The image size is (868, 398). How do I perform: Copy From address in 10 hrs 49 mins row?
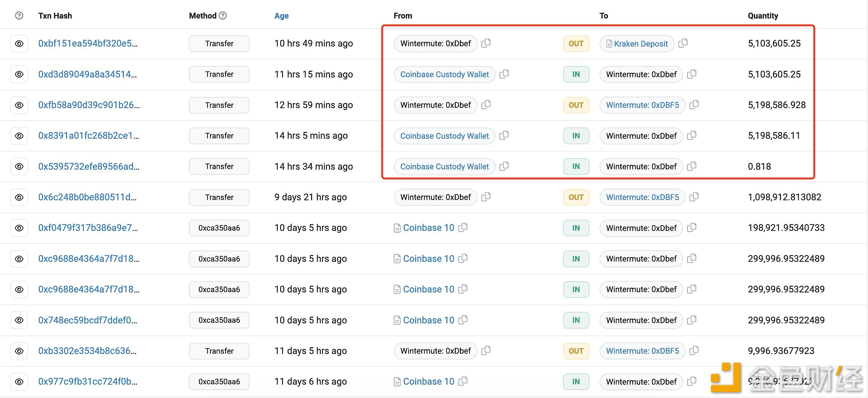(486, 43)
